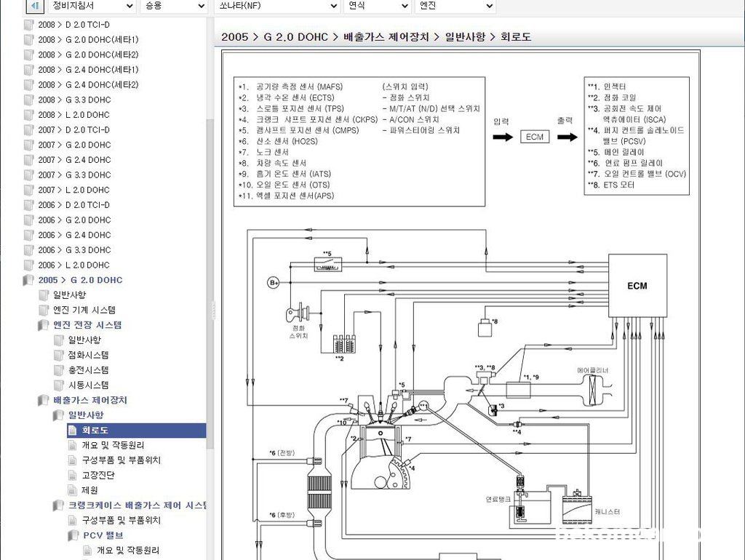Open 일반사항 under 엔진 전장 시스템
745x560 pixels.
pos(84,340)
